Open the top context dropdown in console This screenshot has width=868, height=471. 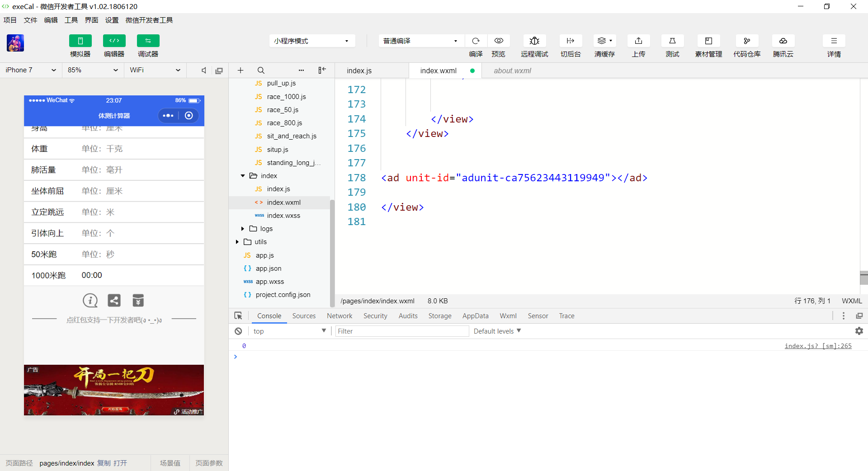[x=290, y=331]
